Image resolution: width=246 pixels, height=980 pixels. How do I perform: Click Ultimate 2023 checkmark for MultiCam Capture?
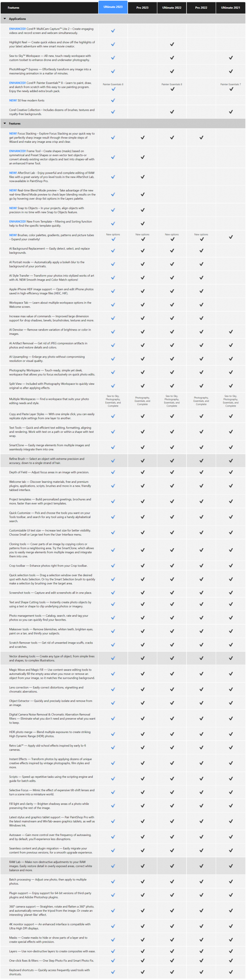point(113,31)
